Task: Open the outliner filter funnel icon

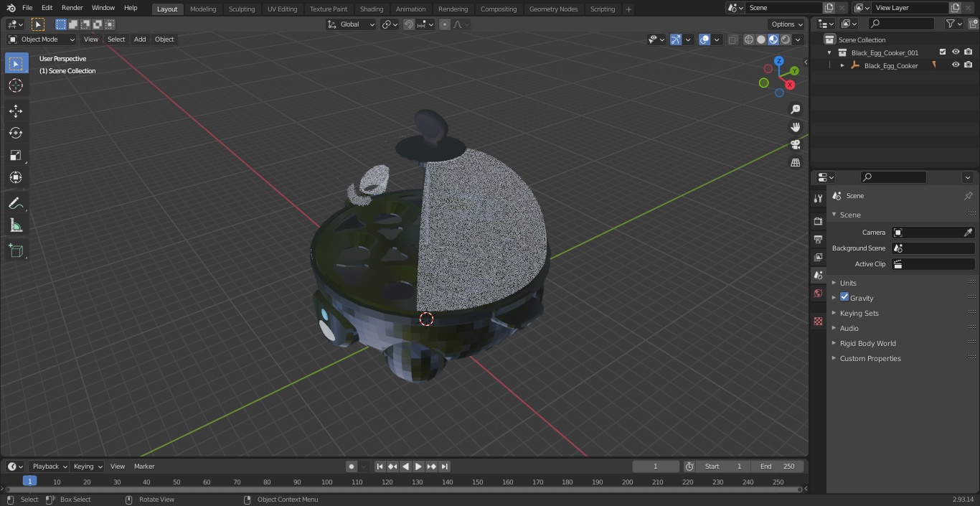Action: pyautogui.click(x=951, y=24)
